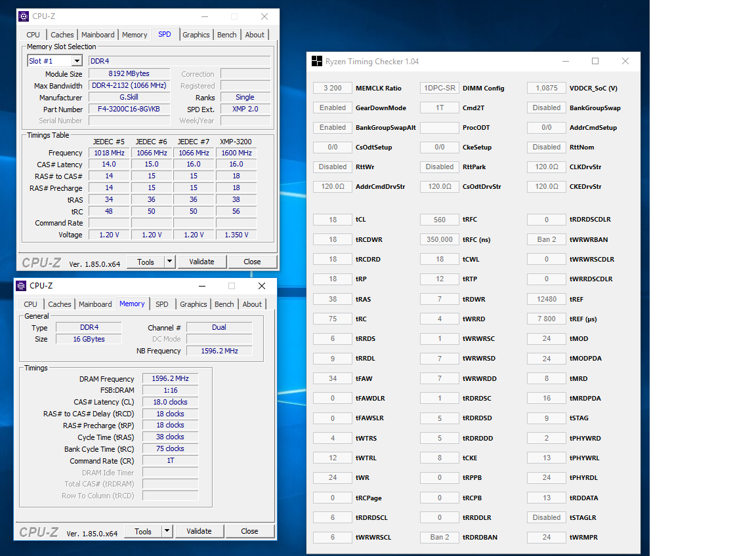Viewport: 756px width, 556px height.
Task: Click the CPU-Z icon in Memory window title bar
Action: 22,286
